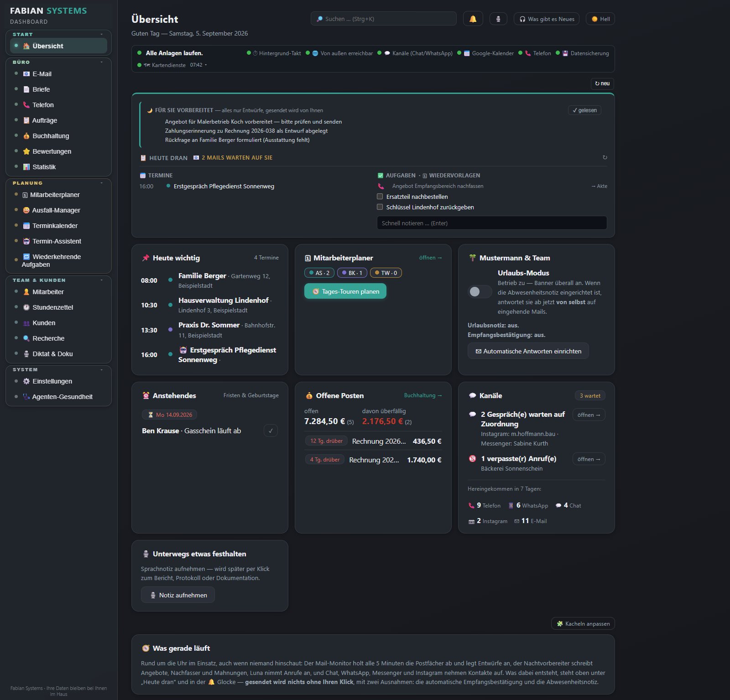Switch theme with the Hell button
The image size is (730, 700).
600,19
